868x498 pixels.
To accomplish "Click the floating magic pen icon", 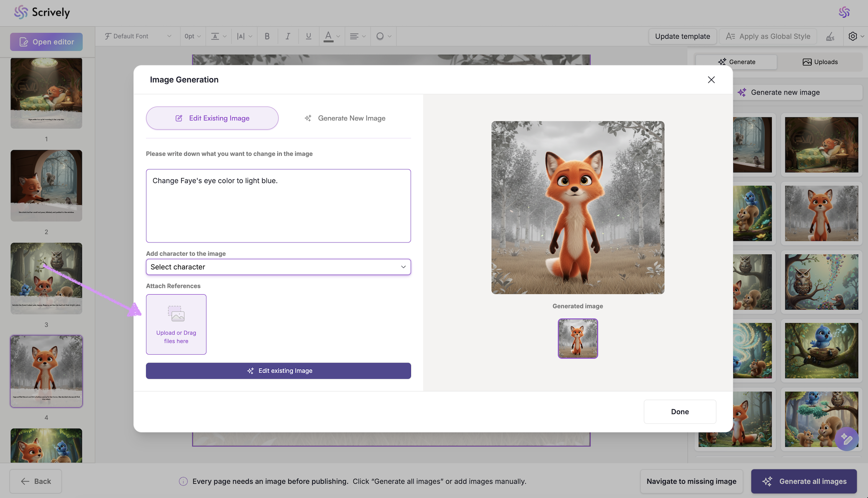I will pyautogui.click(x=847, y=439).
